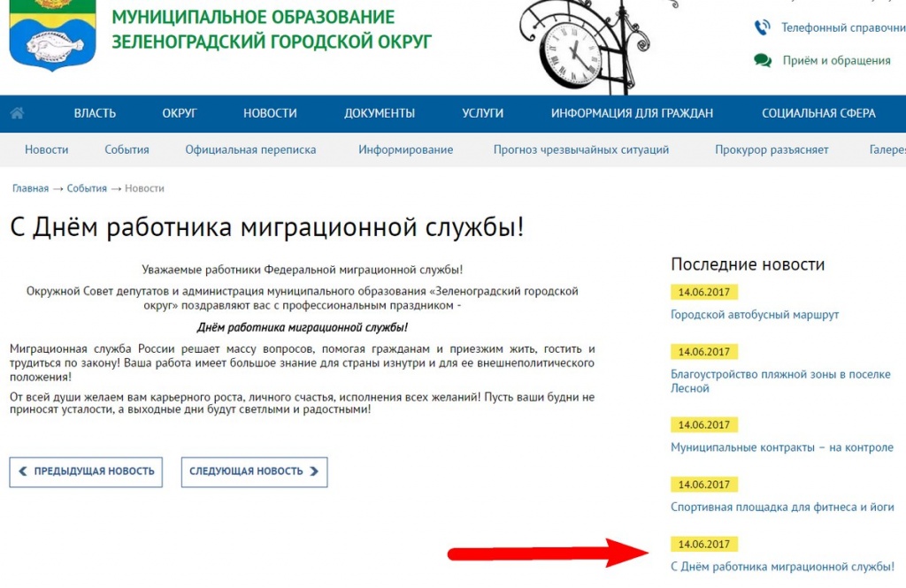This screenshot has width=906, height=588.
Task: Open the СОЦИАЛЬНАЯ СФЕРА menu
Action: (x=818, y=113)
